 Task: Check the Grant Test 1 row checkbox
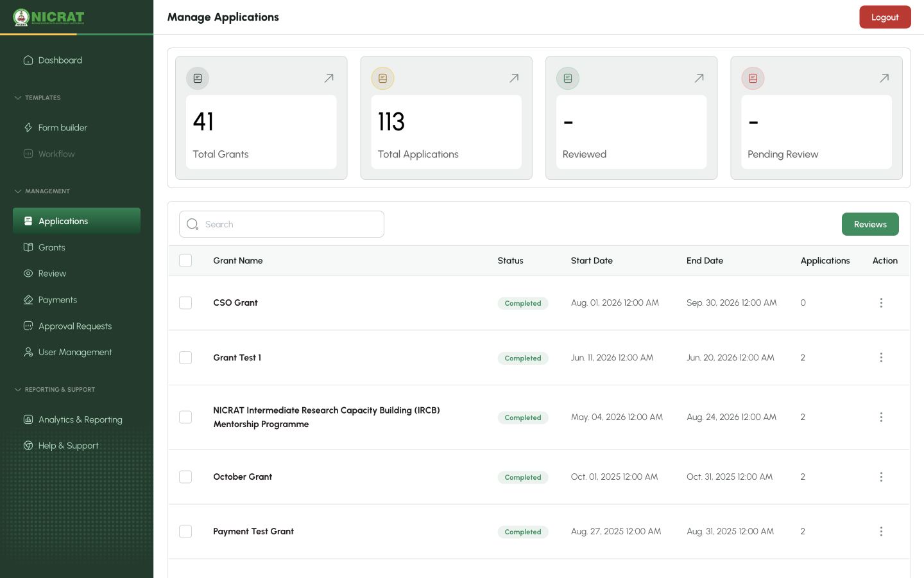[x=185, y=358]
